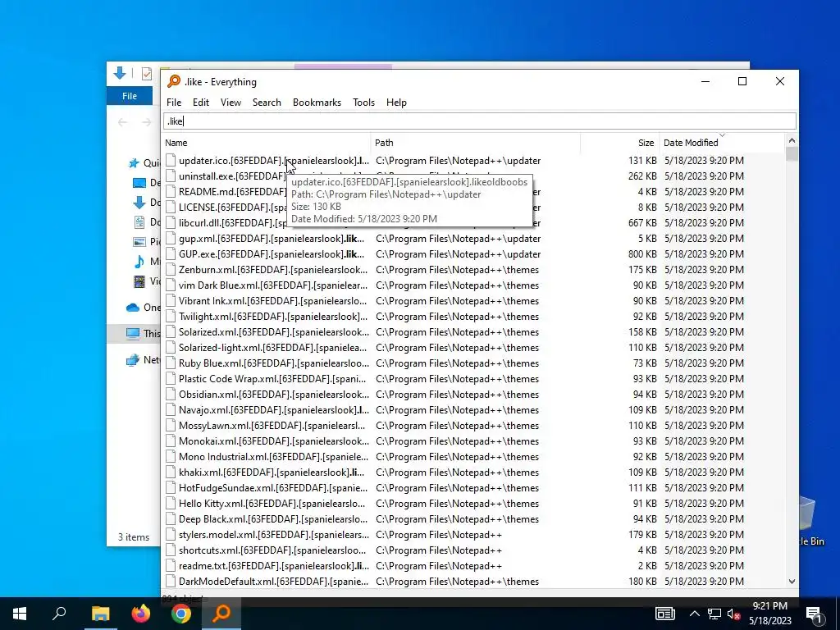Image resolution: width=840 pixels, height=630 pixels.
Task: Click the Forward arrow in File Explorer
Action: pyautogui.click(x=146, y=122)
